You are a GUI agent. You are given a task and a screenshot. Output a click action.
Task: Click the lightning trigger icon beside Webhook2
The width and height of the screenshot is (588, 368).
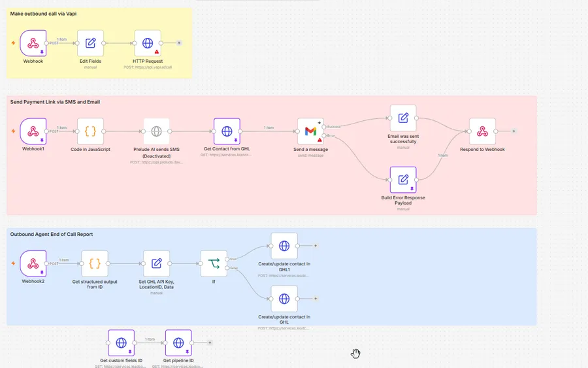pyautogui.click(x=13, y=263)
